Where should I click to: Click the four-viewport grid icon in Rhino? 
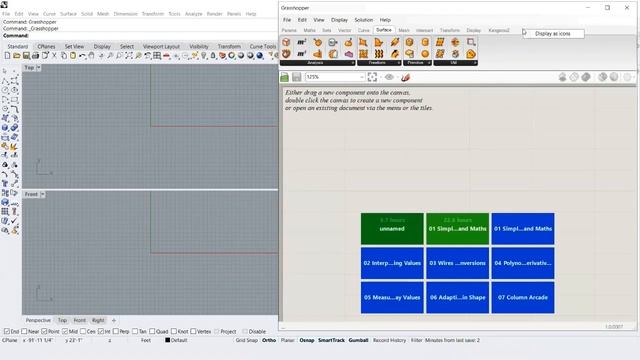(157, 56)
